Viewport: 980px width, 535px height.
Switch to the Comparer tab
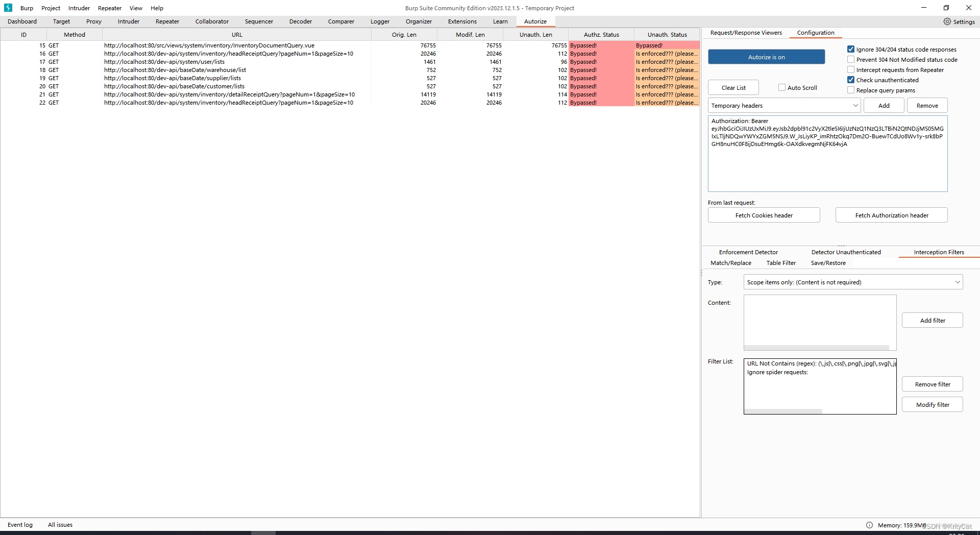pos(341,21)
